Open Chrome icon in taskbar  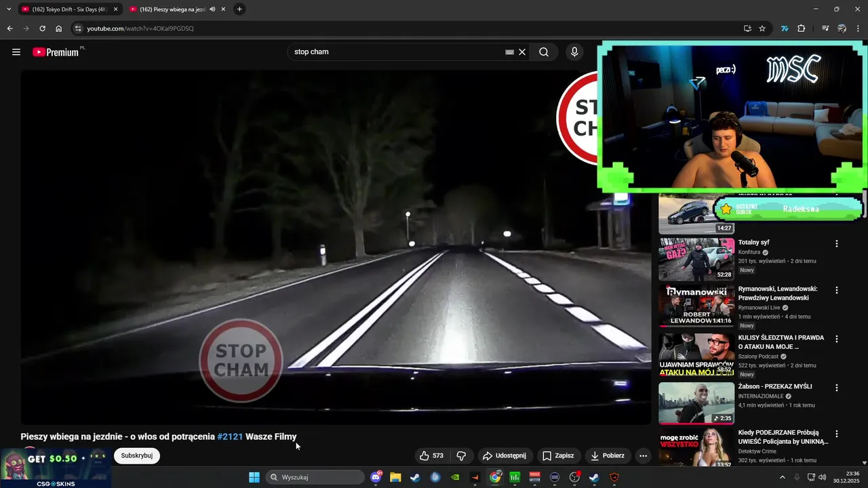(x=496, y=477)
